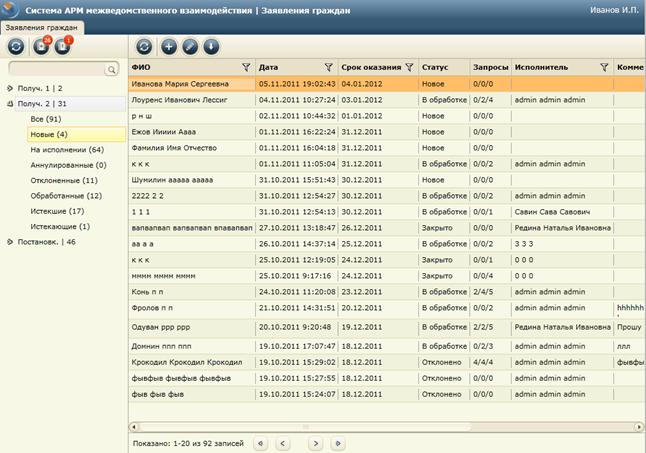Screen dimensions: 646x453
Task: Refresh the applications table using toolbar icon
Action: pyautogui.click(x=144, y=47)
